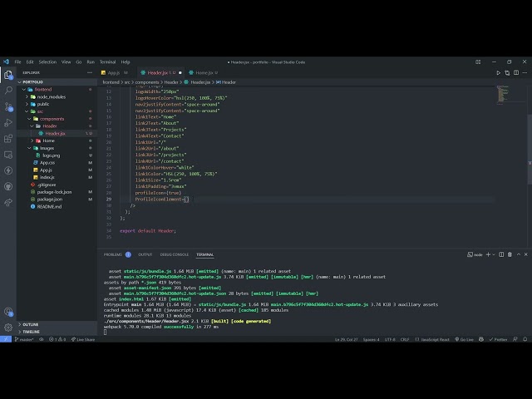
Task: Split the editor to the right
Action: (x=516, y=72)
